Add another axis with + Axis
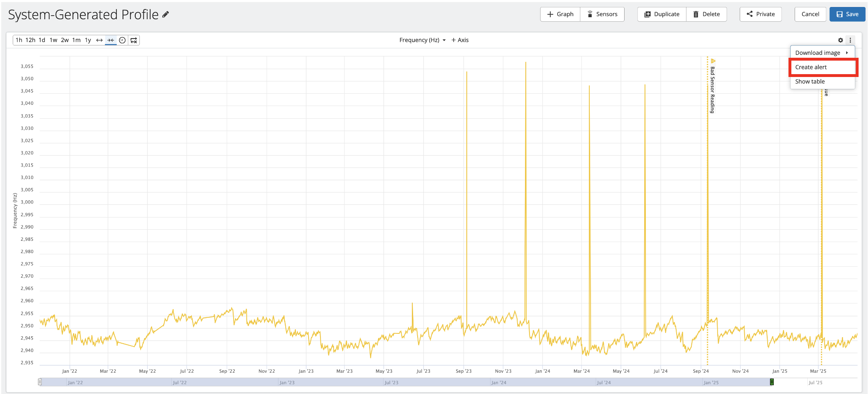This screenshot has width=868, height=394. [x=460, y=40]
